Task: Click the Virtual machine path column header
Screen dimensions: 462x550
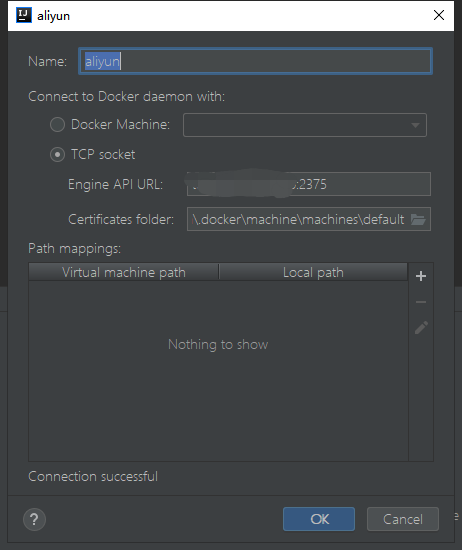Action: (123, 272)
